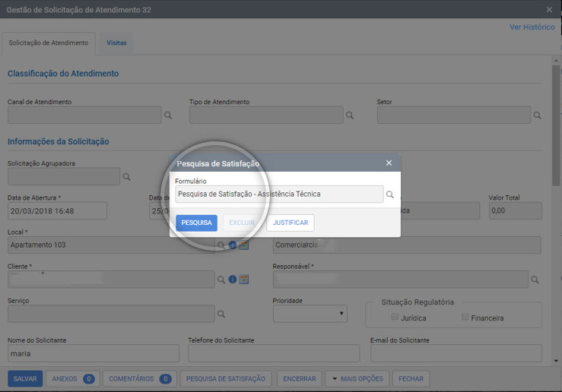Screen dimensions: 562x392
Task: Check the Jurídica checkbox
Action: 395,317
